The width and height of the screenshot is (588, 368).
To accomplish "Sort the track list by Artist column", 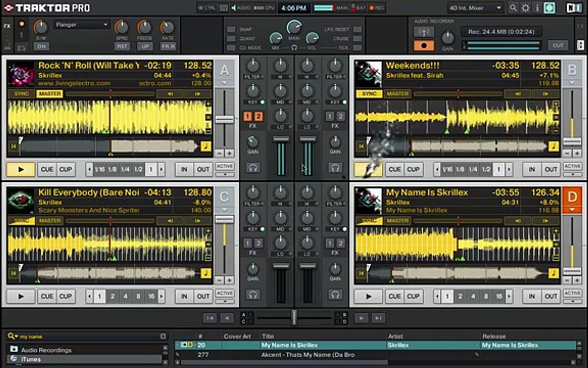I will tap(395, 336).
